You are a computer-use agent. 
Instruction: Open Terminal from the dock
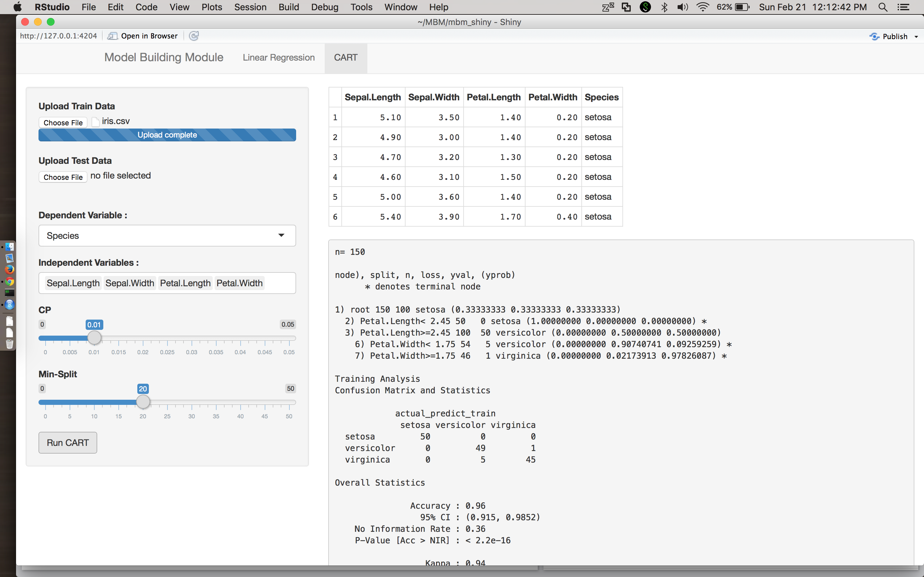point(10,293)
